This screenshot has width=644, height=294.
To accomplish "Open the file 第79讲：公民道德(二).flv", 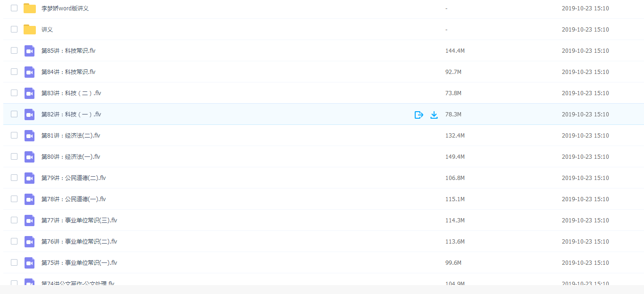I will [74, 178].
